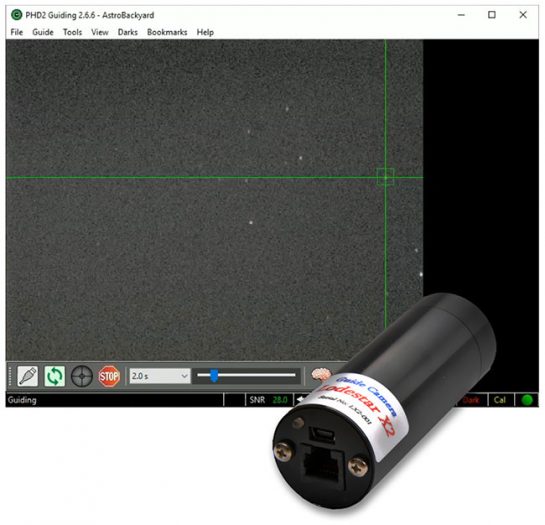Click the Guiding status text
The width and height of the screenshot is (545, 525).
22,400
